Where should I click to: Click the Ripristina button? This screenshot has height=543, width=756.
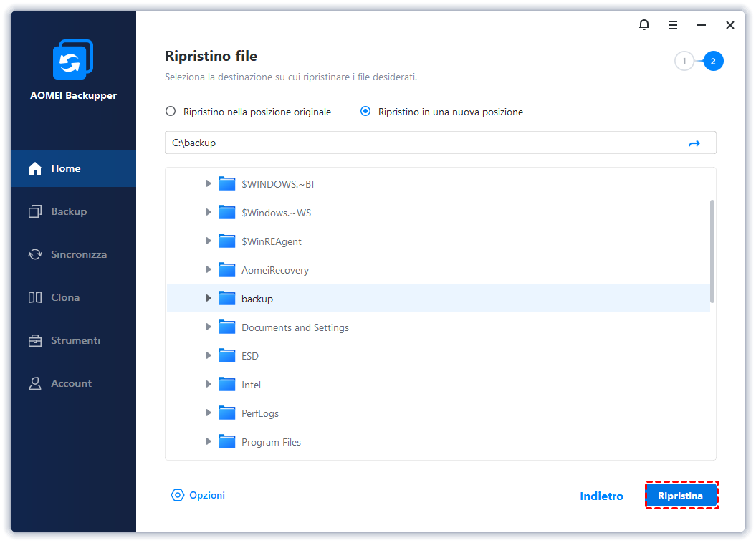pos(680,496)
